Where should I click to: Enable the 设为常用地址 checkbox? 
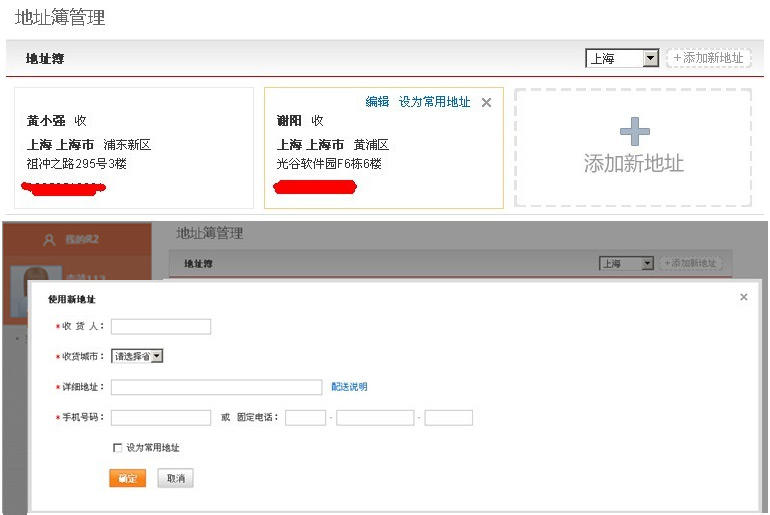118,448
